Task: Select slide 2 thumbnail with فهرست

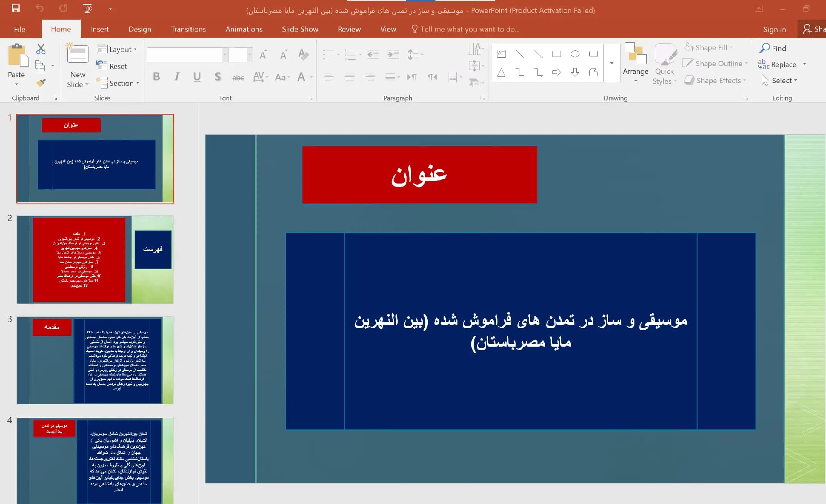Action: pyautogui.click(x=95, y=260)
